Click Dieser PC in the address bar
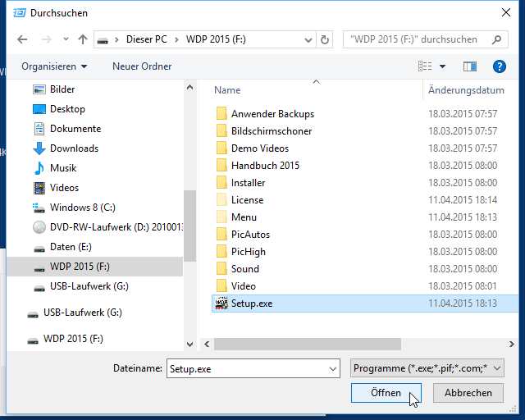Image resolution: width=525 pixels, height=420 pixels. tap(146, 39)
